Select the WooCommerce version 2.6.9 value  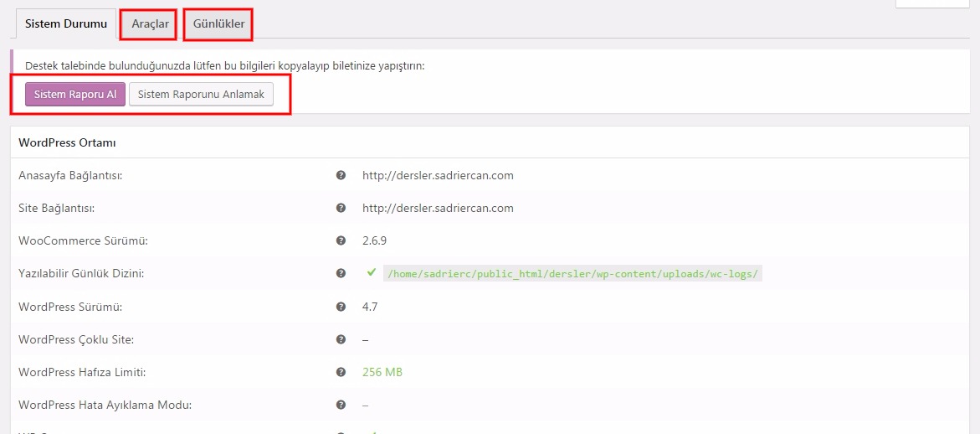[375, 240]
